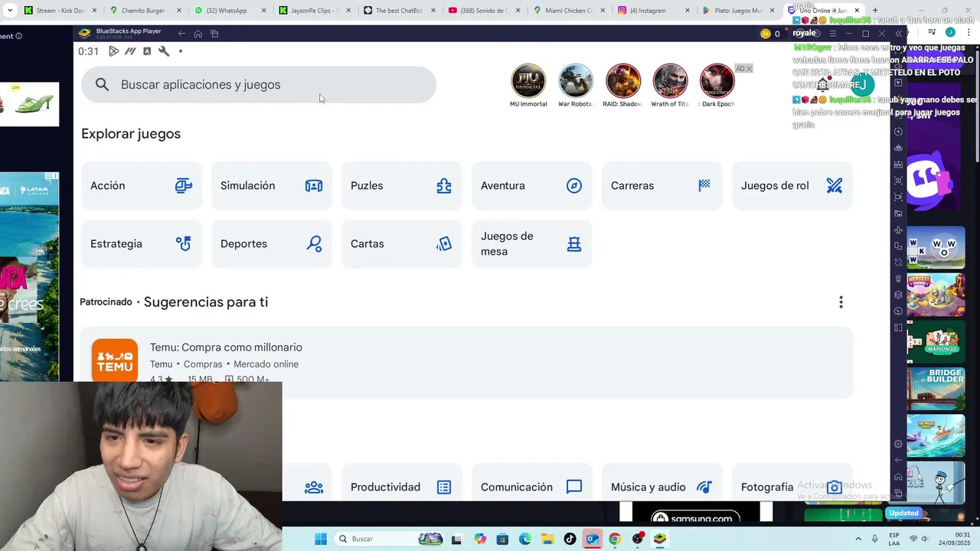Open the Deportes category

pos(272,244)
